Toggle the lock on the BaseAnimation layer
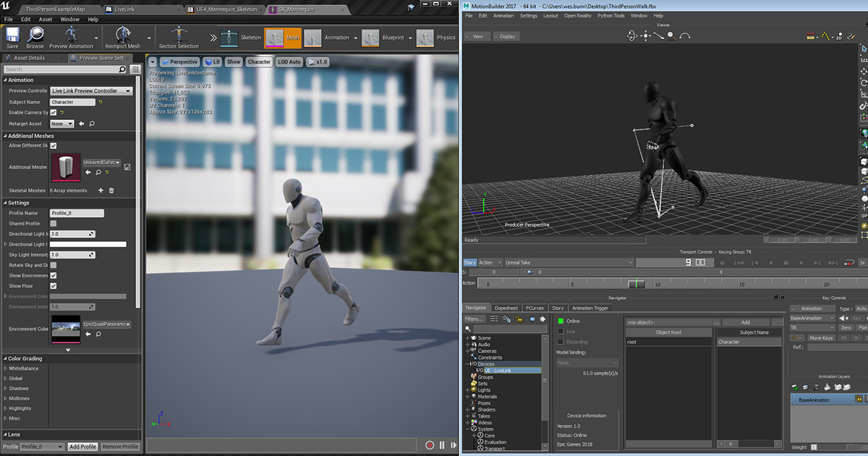The image size is (868, 456). (x=859, y=399)
